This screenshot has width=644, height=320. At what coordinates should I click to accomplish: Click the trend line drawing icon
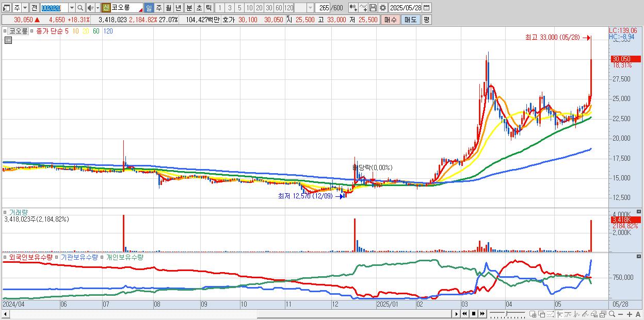coord(568,314)
